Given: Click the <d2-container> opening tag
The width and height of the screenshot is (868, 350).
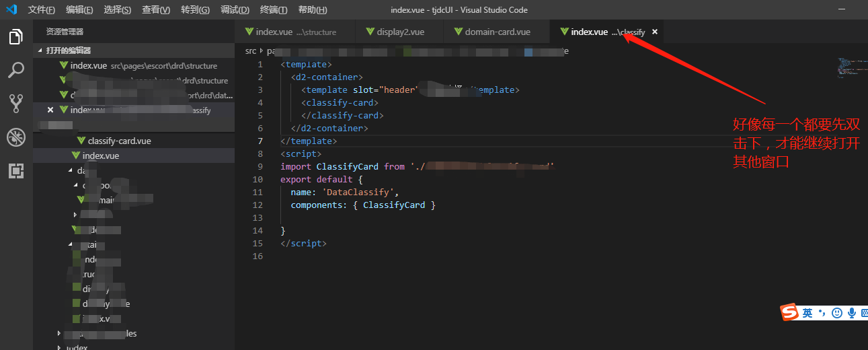Looking at the screenshot, I should (x=327, y=77).
